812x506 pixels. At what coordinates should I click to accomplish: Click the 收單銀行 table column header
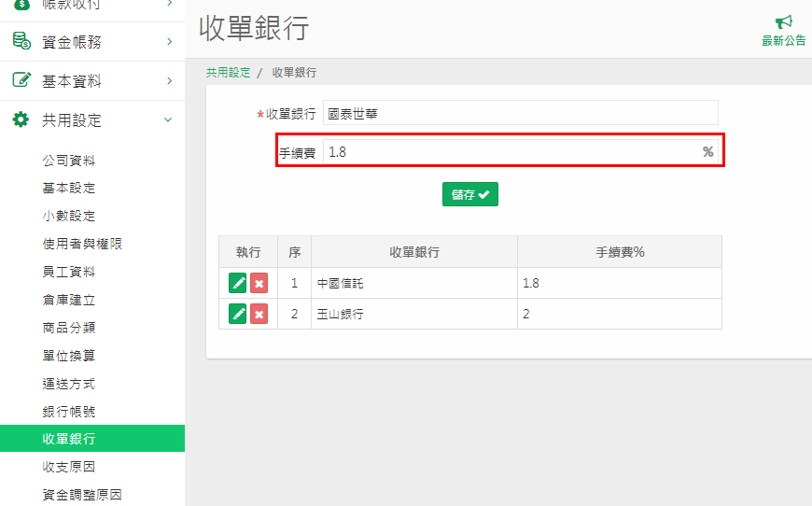click(414, 252)
